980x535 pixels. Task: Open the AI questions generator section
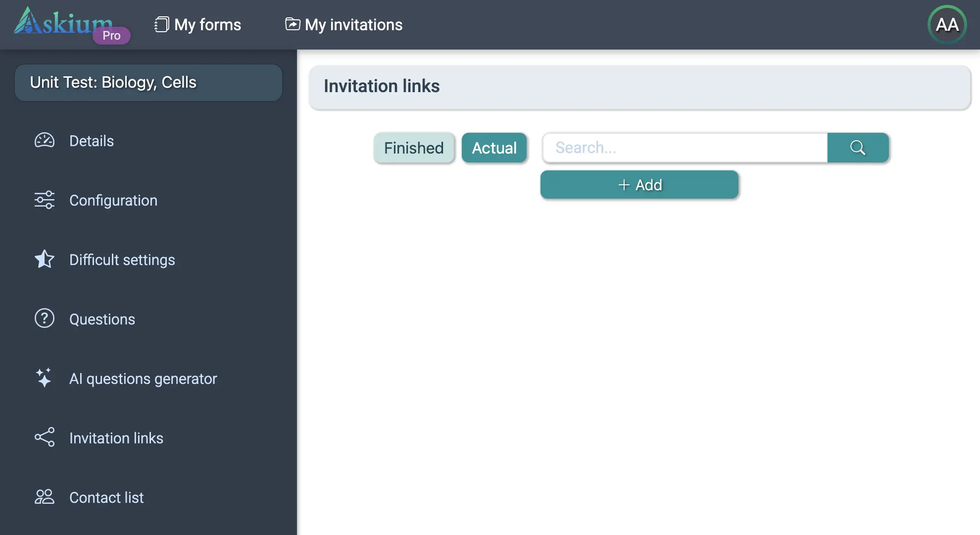pos(143,378)
